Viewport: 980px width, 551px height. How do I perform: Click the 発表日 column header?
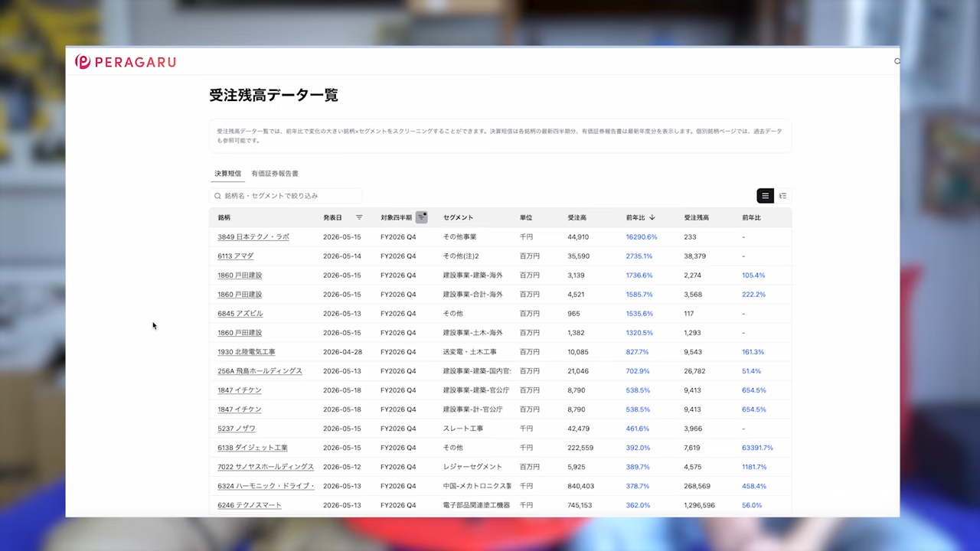point(332,217)
